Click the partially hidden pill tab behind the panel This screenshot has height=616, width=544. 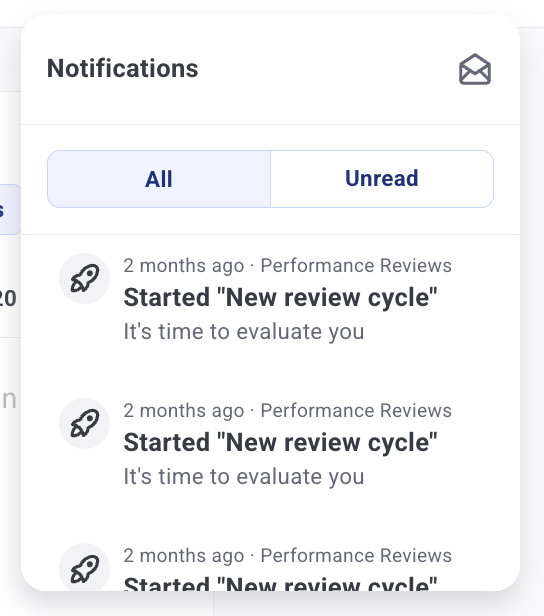[10, 209]
